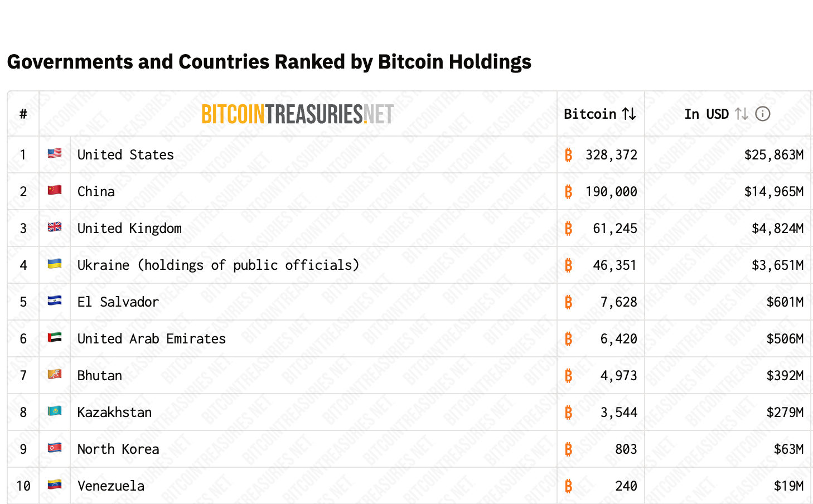Screen dimensions: 813x504
Task: Click the El Salvador flag icon
Action: (55, 301)
